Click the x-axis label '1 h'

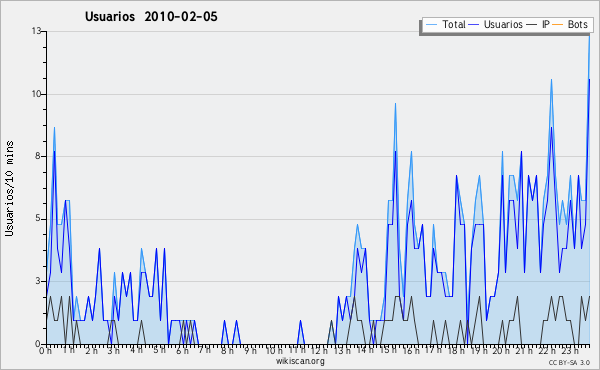click(69, 350)
